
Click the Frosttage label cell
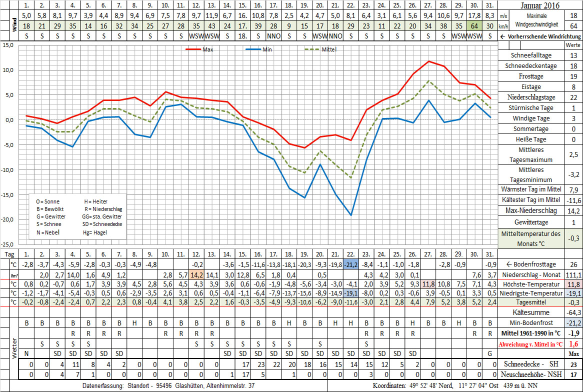pos(532,76)
